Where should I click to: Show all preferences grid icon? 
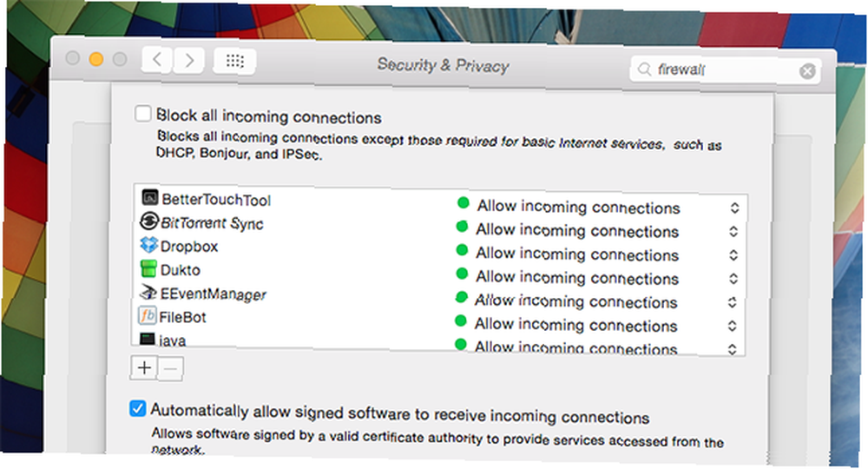[x=234, y=61]
